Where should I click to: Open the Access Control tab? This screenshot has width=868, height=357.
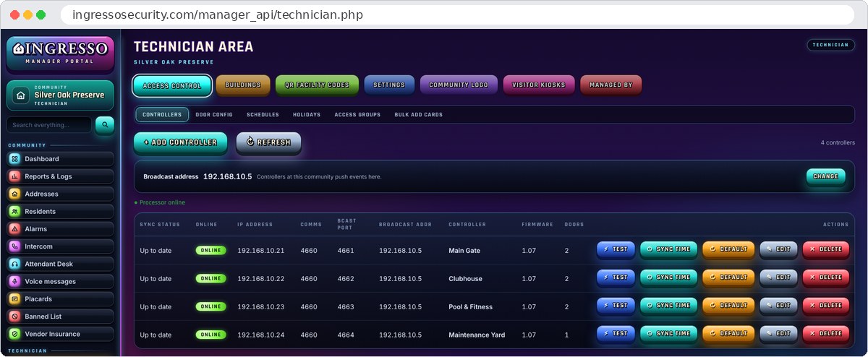pyautogui.click(x=172, y=85)
